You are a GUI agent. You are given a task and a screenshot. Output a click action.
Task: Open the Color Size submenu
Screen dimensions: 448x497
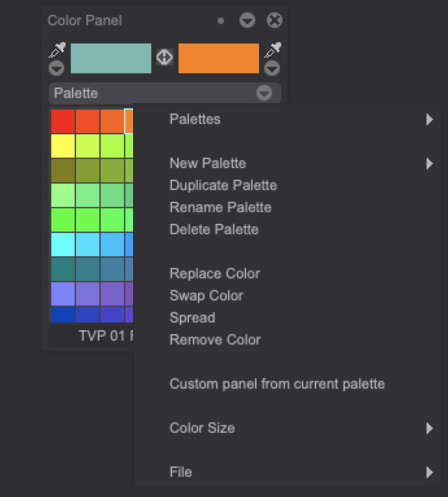point(288,428)
